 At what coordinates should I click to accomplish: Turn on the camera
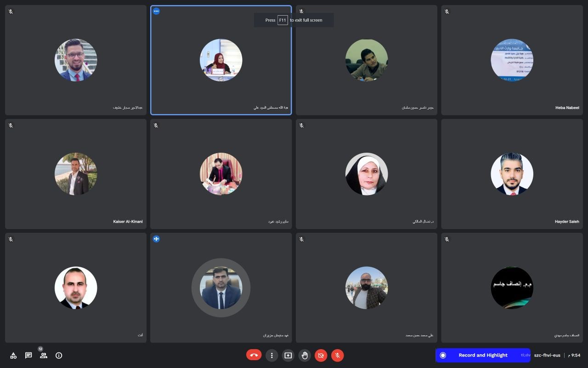click(x=321, y=355)
